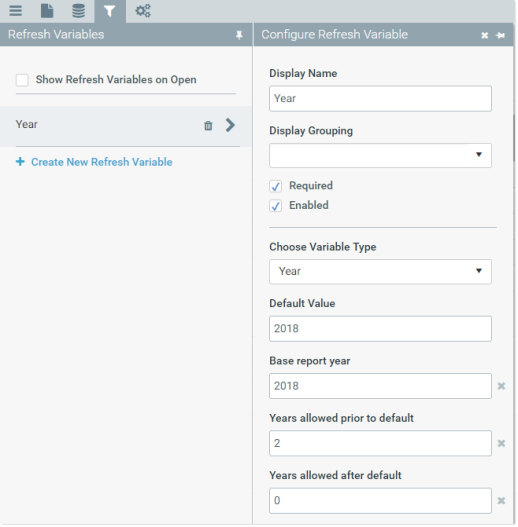The image size is (518, 527).
Task: Clear the Base report year field
Action: (501, 386)
